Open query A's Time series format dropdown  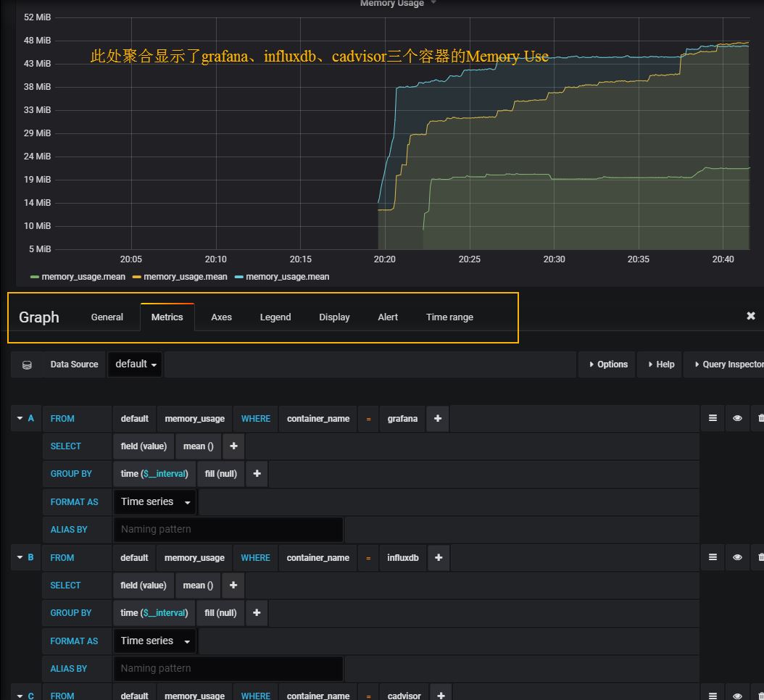click(x=154, y=501)
